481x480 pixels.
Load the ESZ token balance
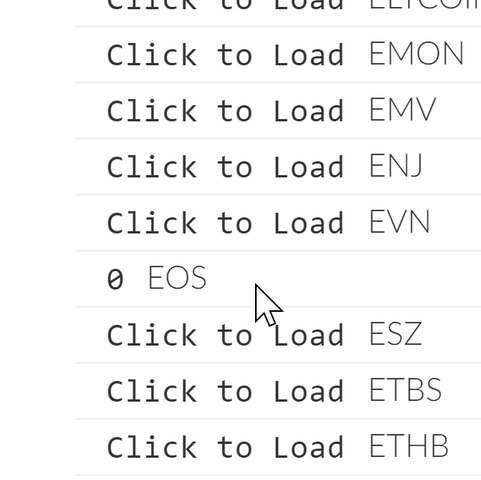(x=225, y=334)
